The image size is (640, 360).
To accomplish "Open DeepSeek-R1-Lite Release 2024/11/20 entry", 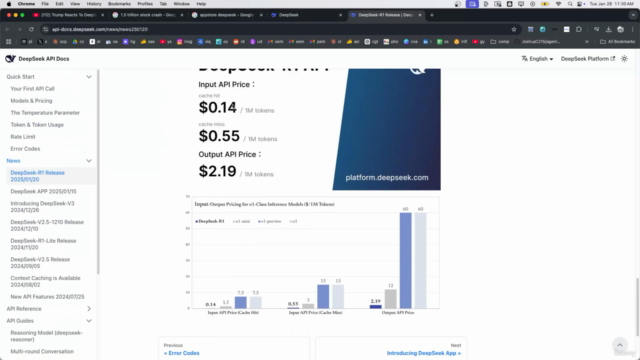I will [x=43, y=244].
